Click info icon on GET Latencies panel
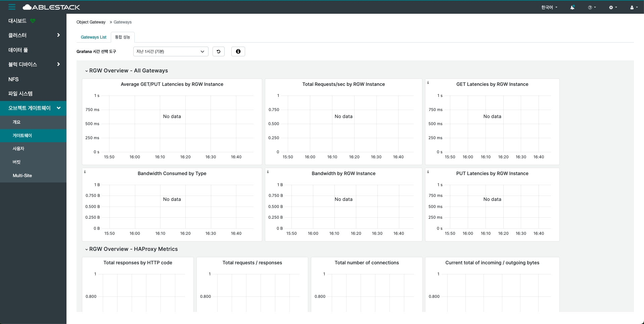This screenshot has width=644, height=324. point(428,83)
